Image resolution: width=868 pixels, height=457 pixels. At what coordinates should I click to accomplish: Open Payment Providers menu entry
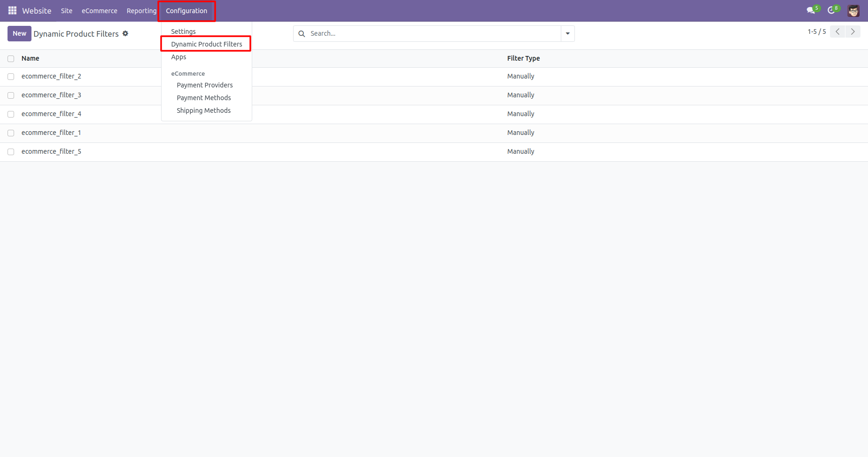pos(205,85)
